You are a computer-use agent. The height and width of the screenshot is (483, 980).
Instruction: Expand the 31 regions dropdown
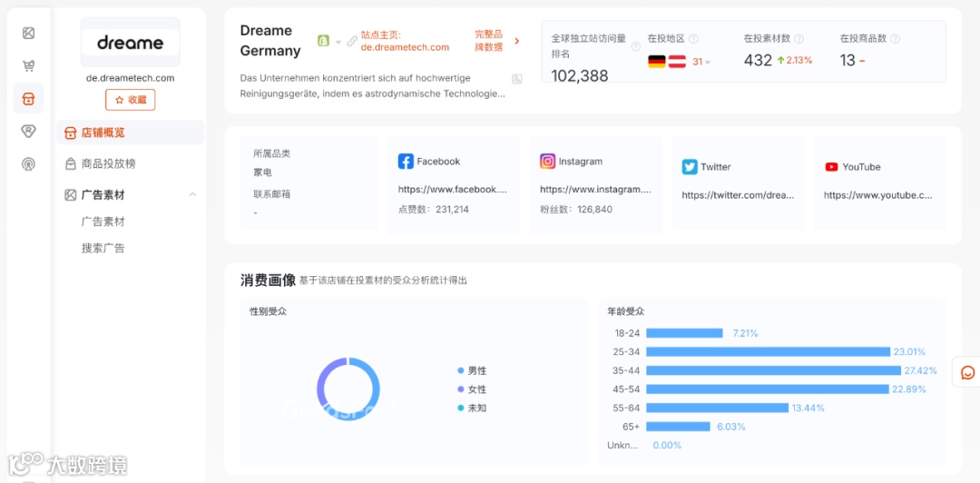701,62
